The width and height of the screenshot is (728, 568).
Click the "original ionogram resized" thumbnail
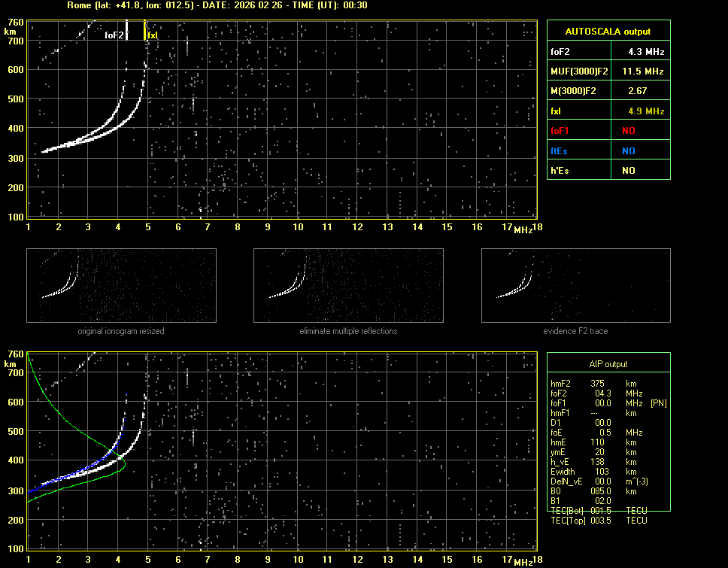121,287
